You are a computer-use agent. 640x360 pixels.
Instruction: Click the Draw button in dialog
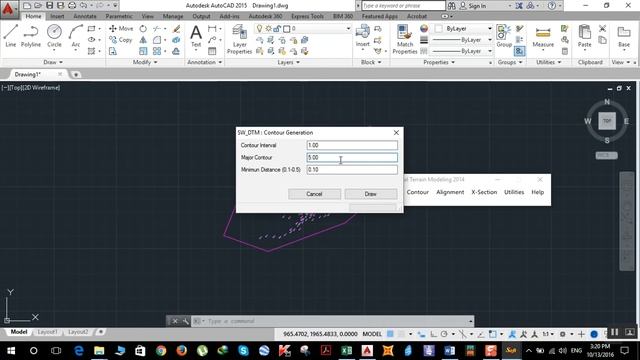(371, 194)
